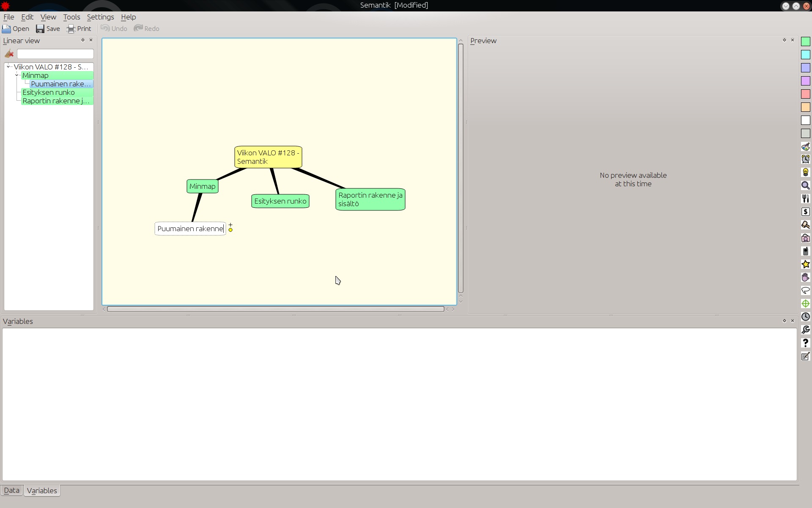Viewport: 812px width, 508px height.
Task: Select the Variables tab
Action: (x=42, y=491)
